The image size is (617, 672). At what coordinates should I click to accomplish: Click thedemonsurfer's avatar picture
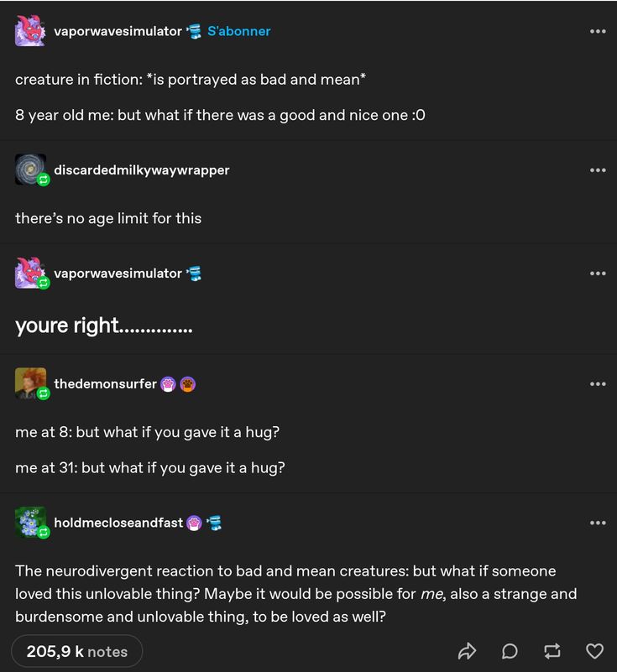(x=30, y=383)
